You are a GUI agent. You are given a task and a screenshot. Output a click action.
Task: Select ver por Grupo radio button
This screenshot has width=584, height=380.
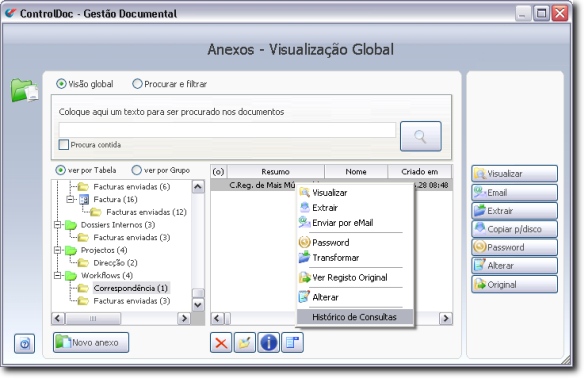tap(137, 170)
